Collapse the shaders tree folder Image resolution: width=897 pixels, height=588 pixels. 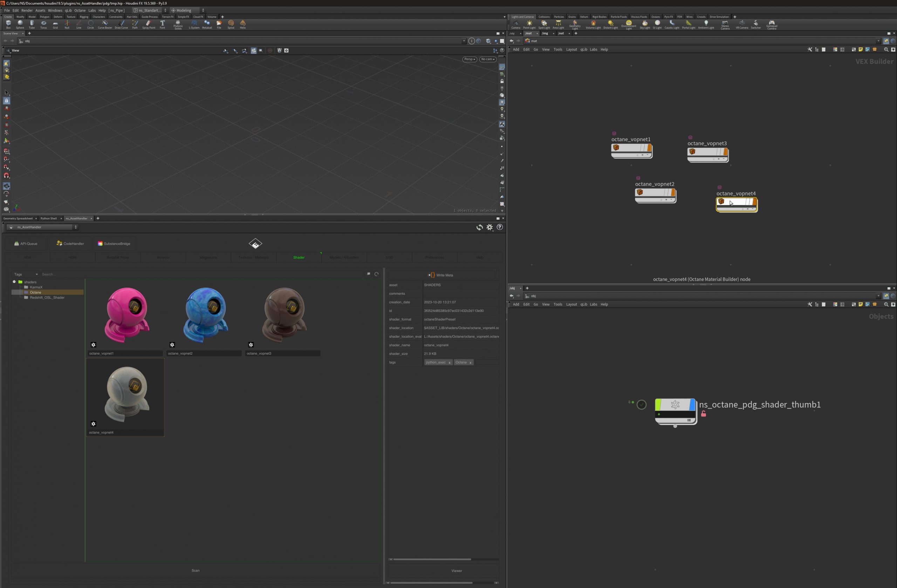[14, 282]
